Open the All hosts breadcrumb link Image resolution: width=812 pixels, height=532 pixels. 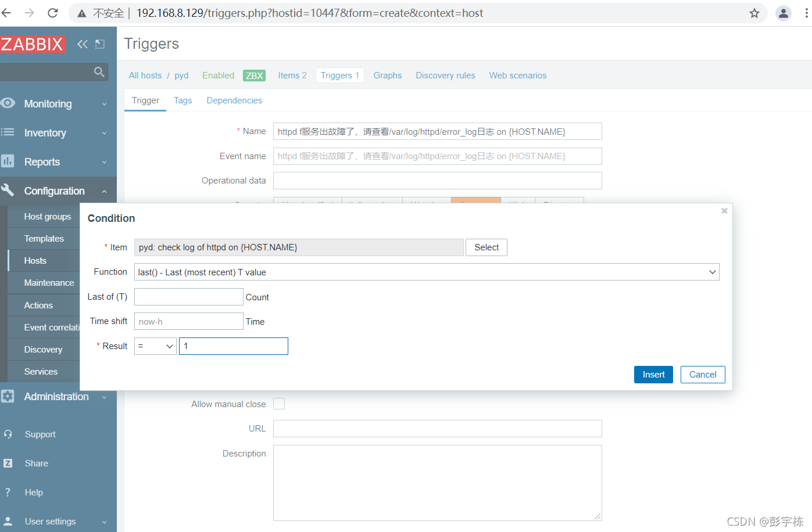(x=145, y=76)
